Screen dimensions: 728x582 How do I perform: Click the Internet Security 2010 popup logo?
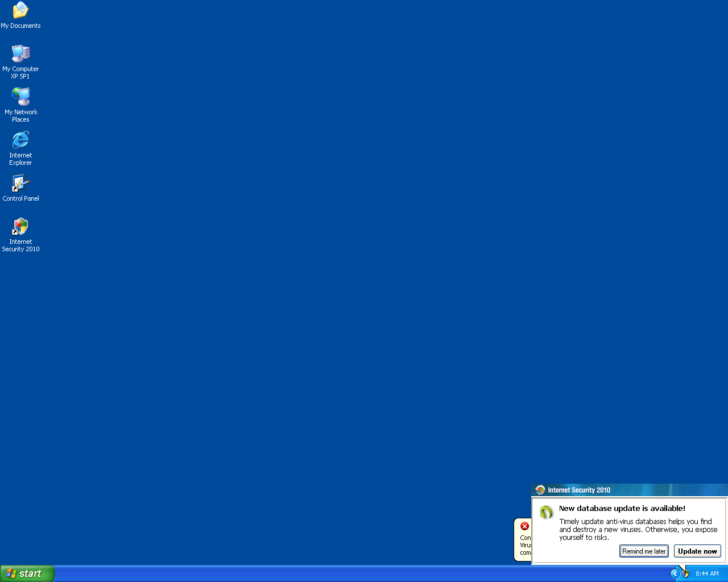point(540,490)
